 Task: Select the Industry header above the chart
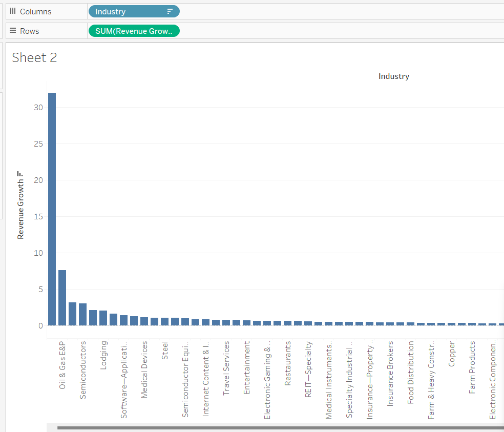tap(393, 76)
